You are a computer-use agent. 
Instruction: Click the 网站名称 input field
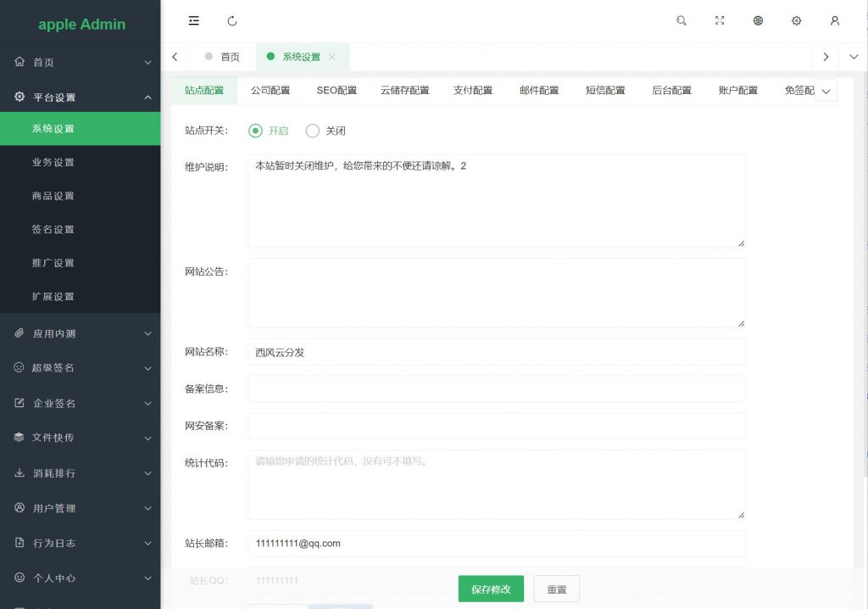(496, 352)
